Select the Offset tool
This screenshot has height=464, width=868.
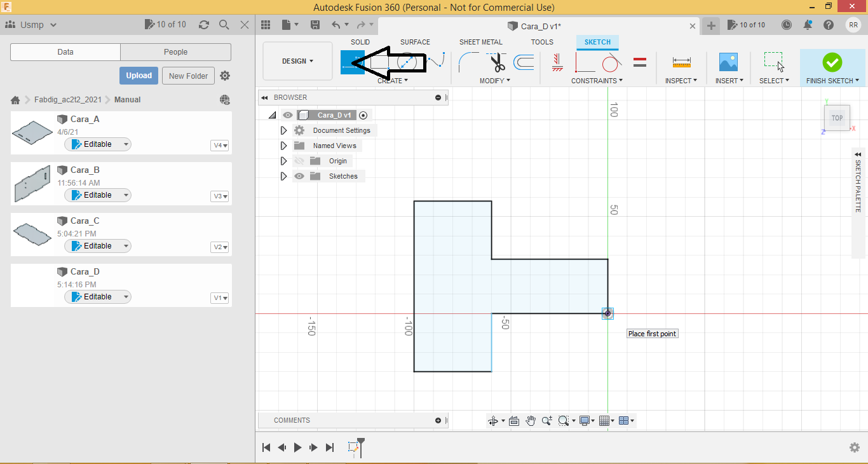point(524,62)
